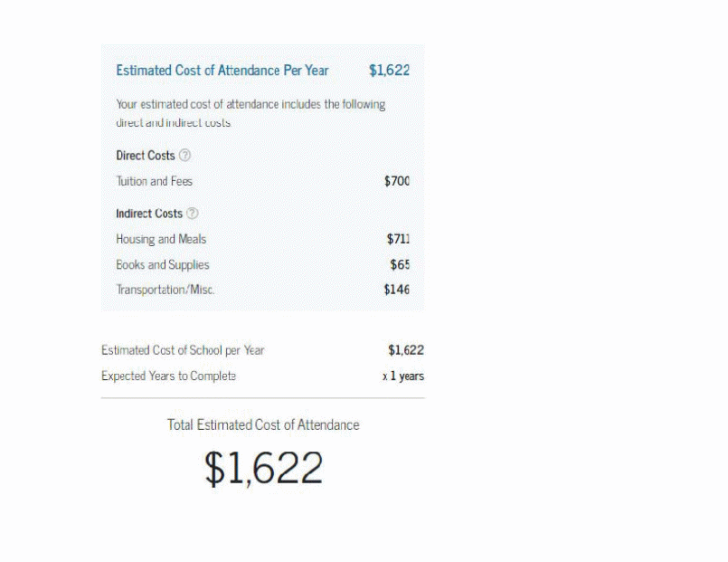Click the large $1,622 total at the bottom

pyautogui.click(x=263, y=468)
